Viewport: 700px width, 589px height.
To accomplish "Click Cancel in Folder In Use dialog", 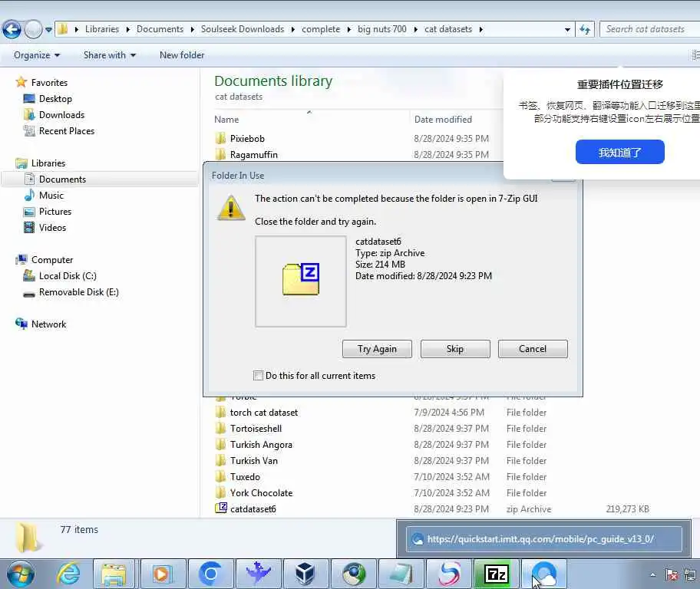I will 533,349.
